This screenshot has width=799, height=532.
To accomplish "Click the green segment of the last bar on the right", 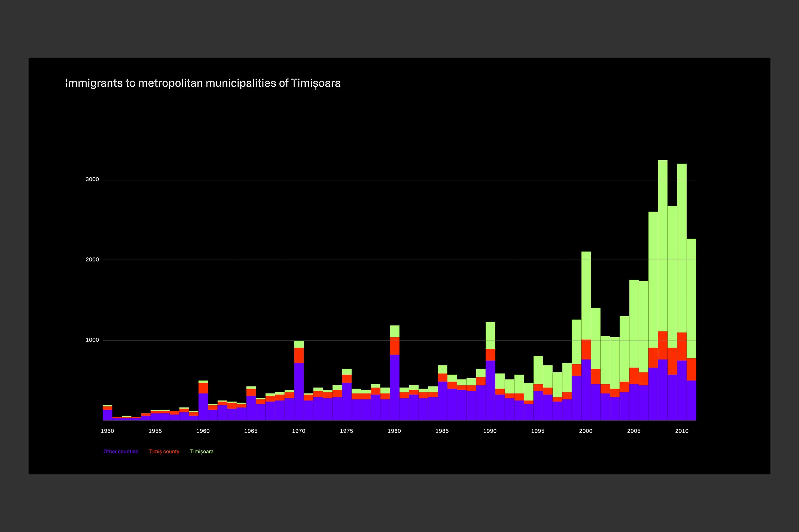I will tap(691, 299).
